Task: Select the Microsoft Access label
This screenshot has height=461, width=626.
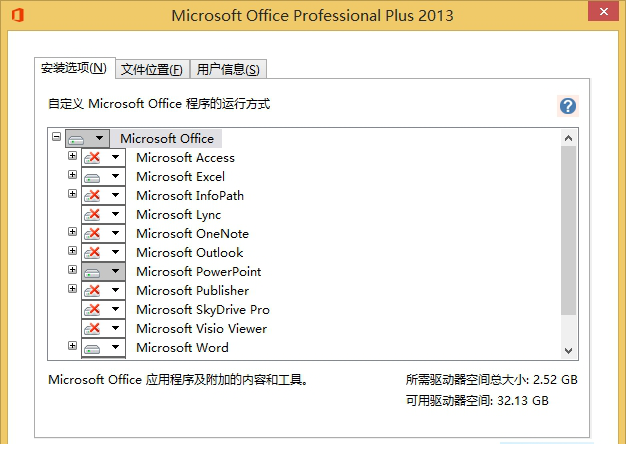Action: point(185,158)
